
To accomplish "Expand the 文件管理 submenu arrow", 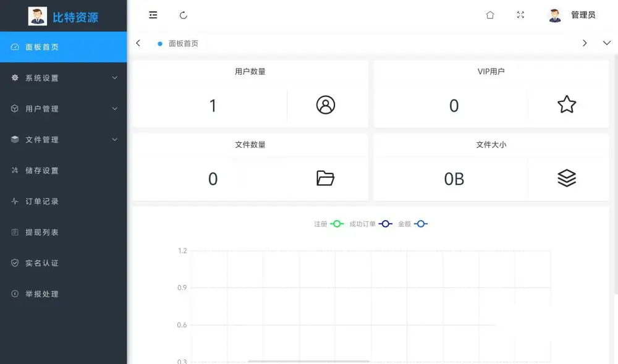I will point(115,139).
